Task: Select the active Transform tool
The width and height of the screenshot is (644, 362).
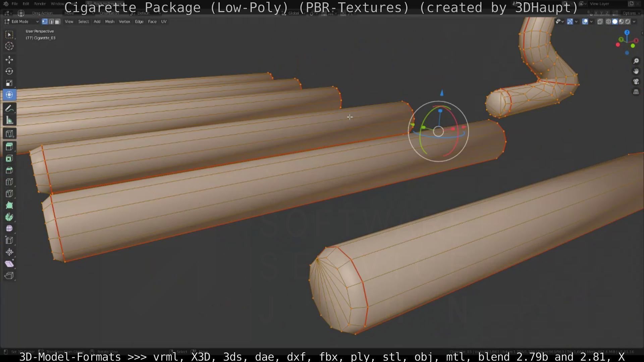Action: pyautogui.click(x=9, y=95)
